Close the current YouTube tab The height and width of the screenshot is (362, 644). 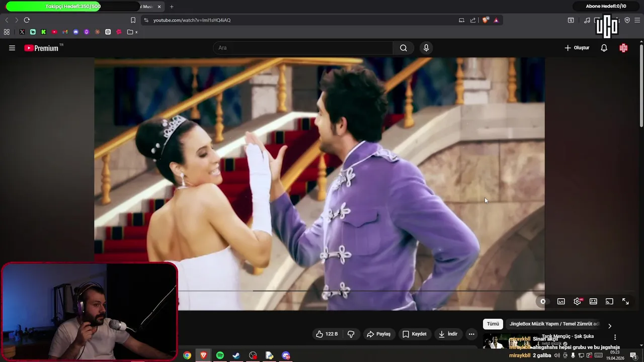(159, 7)
